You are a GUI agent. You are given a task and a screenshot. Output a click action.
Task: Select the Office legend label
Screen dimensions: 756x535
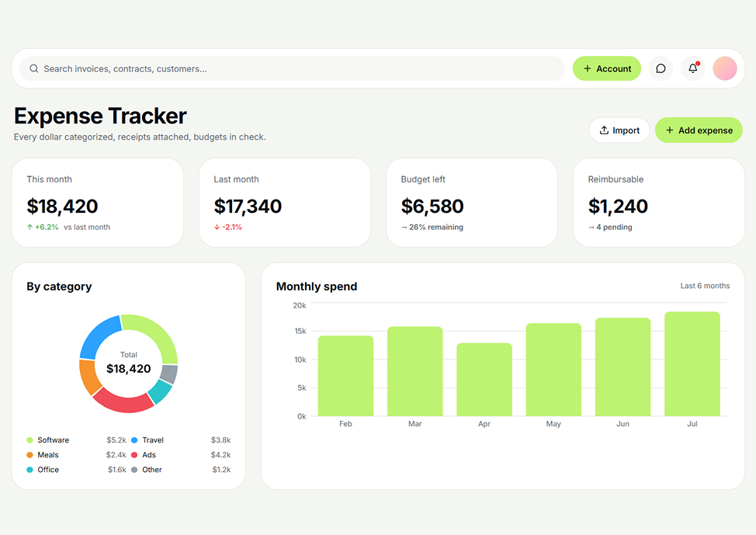pos(48,470)
